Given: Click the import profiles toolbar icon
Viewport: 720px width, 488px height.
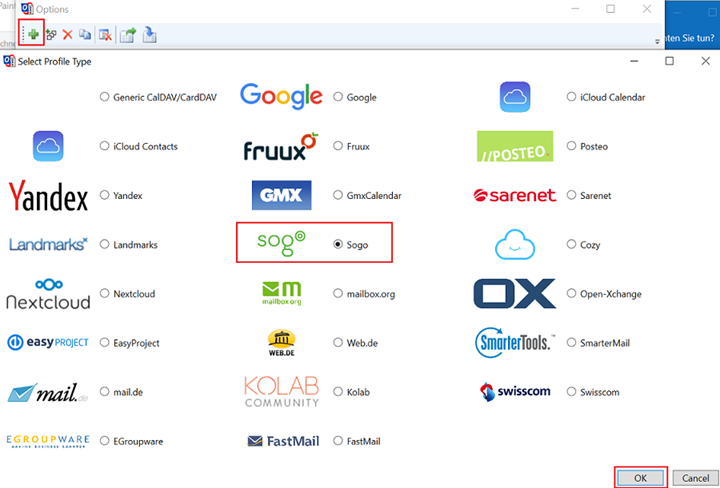Looking at the screenshot, I should pyautogui.click(x=149, y=34).
